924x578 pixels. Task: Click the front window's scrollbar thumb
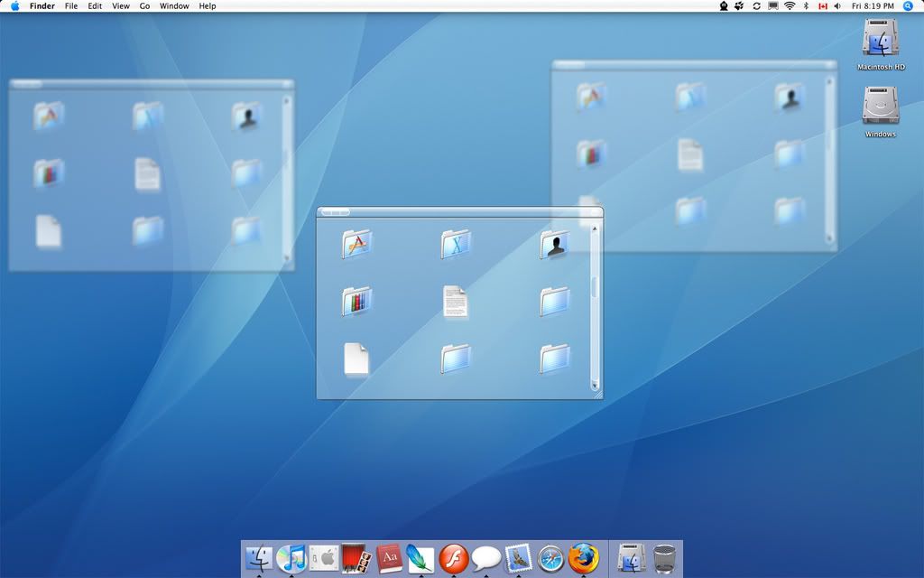pos(595,287)
